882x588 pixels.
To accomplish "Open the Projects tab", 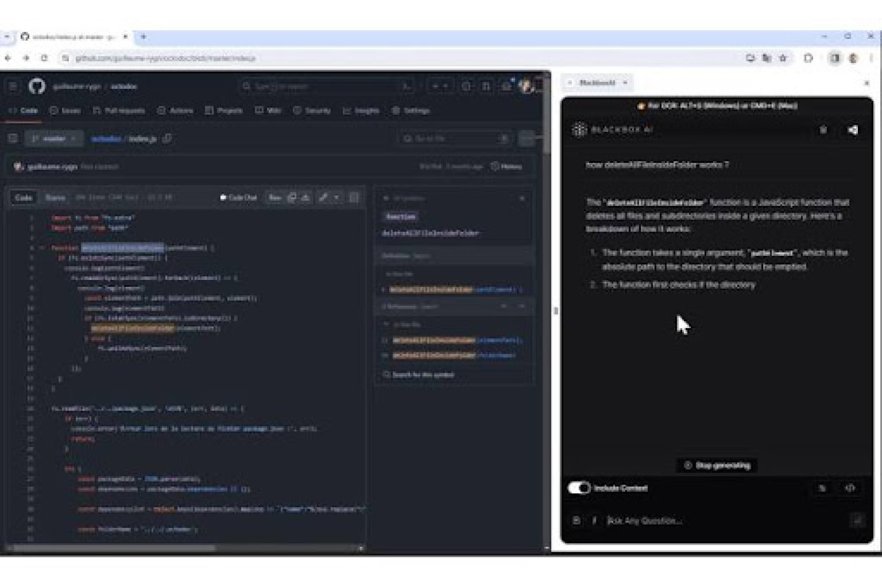I will [224, 111].
